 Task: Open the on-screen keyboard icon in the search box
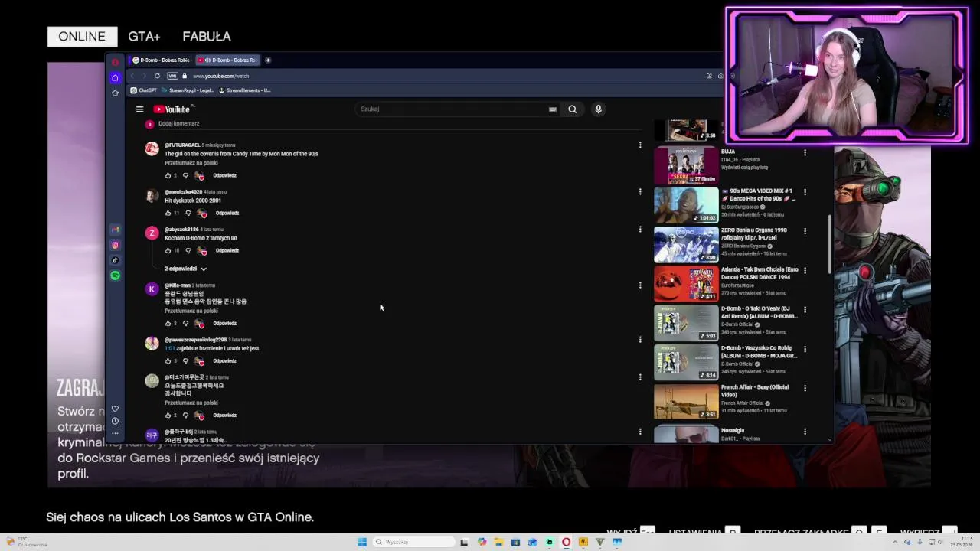552,109
